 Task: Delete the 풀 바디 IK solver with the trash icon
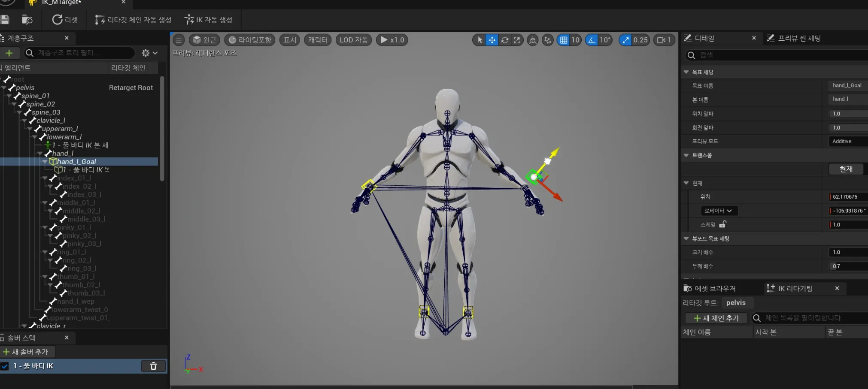pyautogui.click(x=153, y=366)
